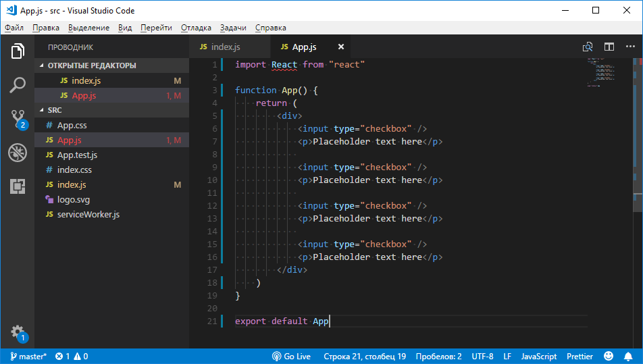Change the JavaScript language mode
This screenshot has height=364, width=643.
[x=539, y=356]
